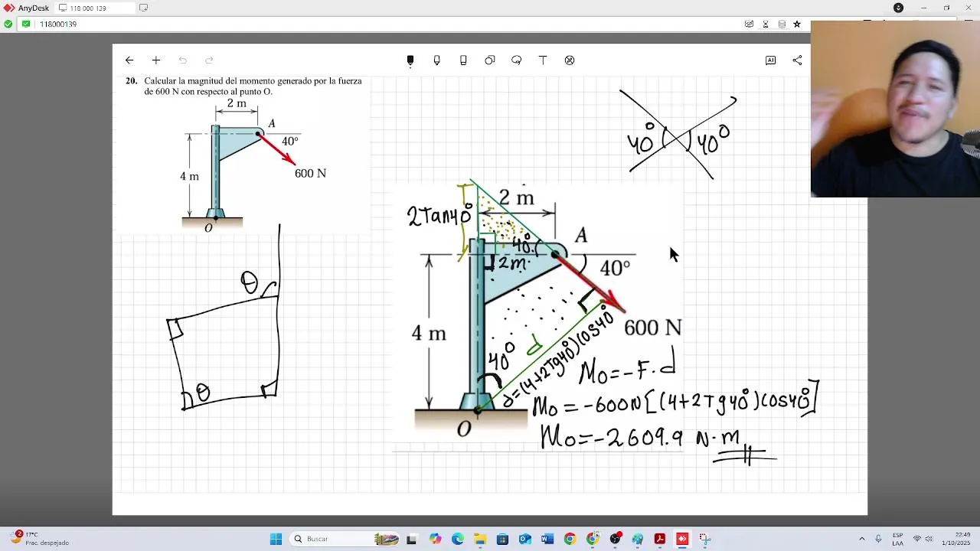This screenshot has height=551, width=980.
Task: Open Snipping Tool from the taskbar
Action: (x=704, y=539)
